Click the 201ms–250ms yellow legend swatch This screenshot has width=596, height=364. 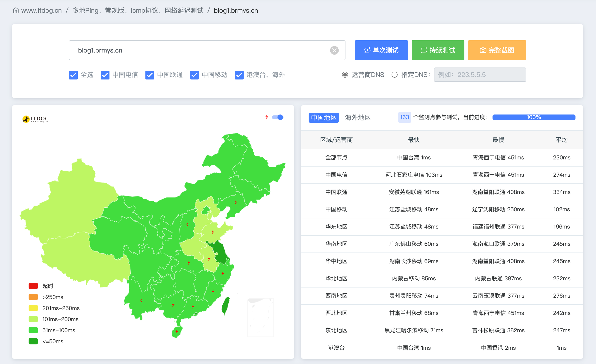pyautogui.click(x=33, y=308)
